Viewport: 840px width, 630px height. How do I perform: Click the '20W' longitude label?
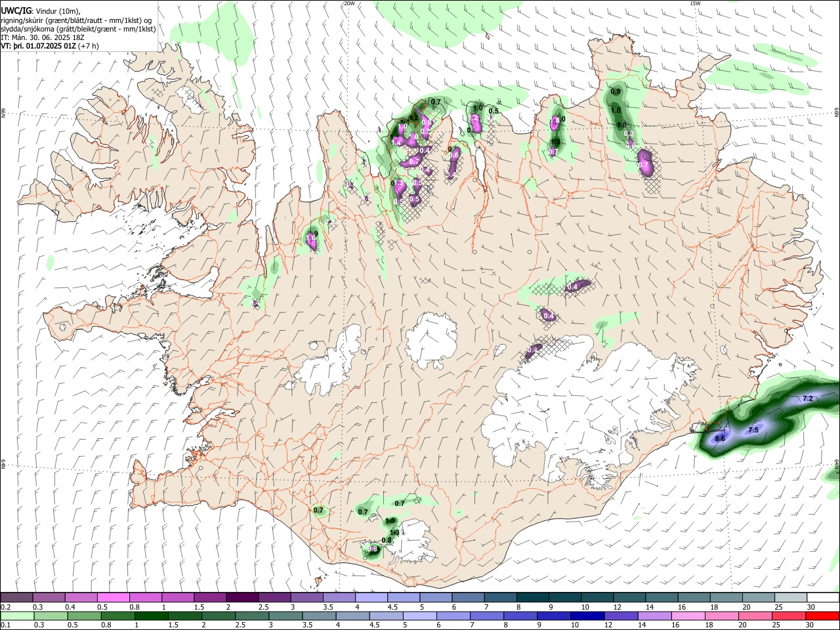(349, 3)
